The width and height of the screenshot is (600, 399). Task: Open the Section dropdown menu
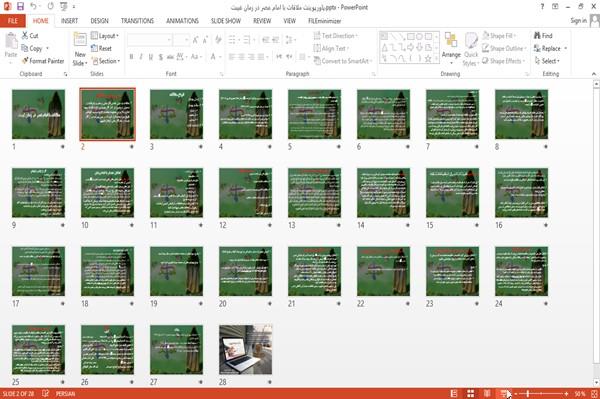point(106,61)
